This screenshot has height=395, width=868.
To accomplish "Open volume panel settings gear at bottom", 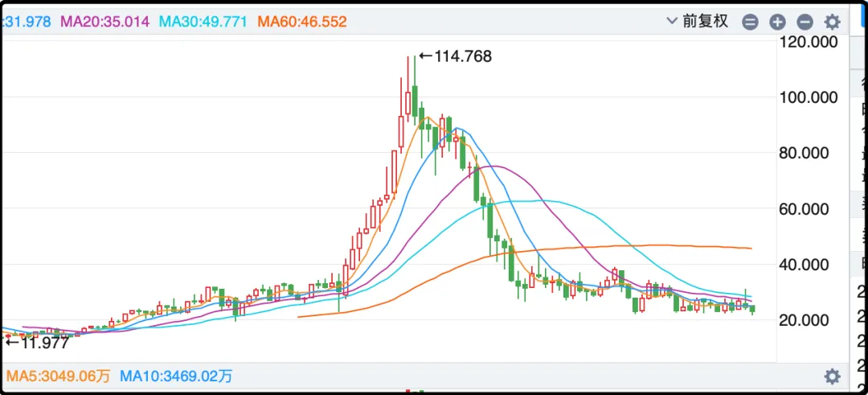I will [833, 376].
